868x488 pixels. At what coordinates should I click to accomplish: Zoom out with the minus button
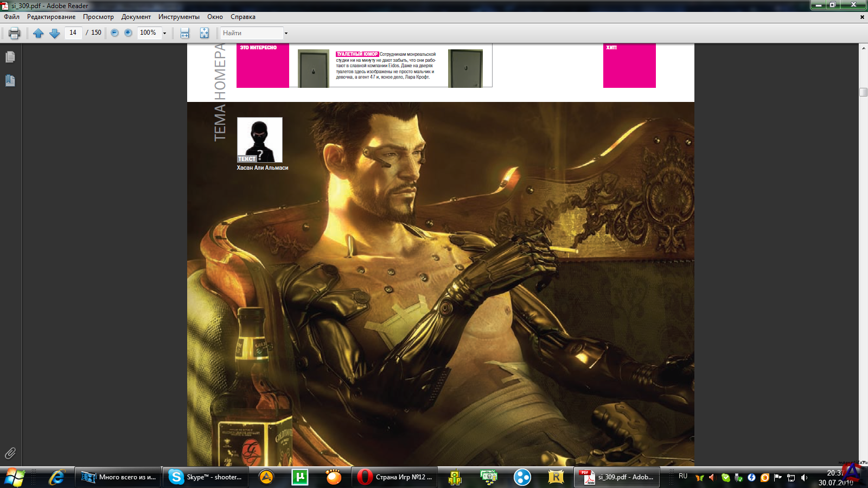(114, 33)
